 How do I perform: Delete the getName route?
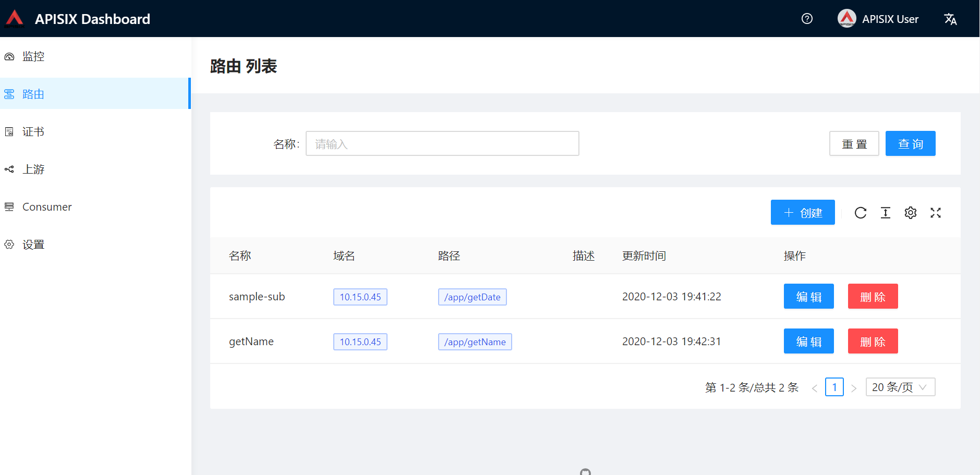click(873, 341)
